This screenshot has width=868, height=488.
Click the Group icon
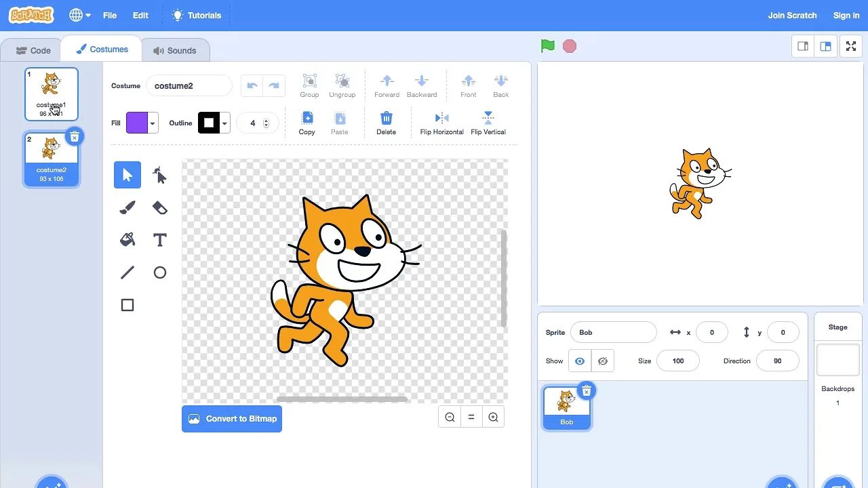coord(309,81)
